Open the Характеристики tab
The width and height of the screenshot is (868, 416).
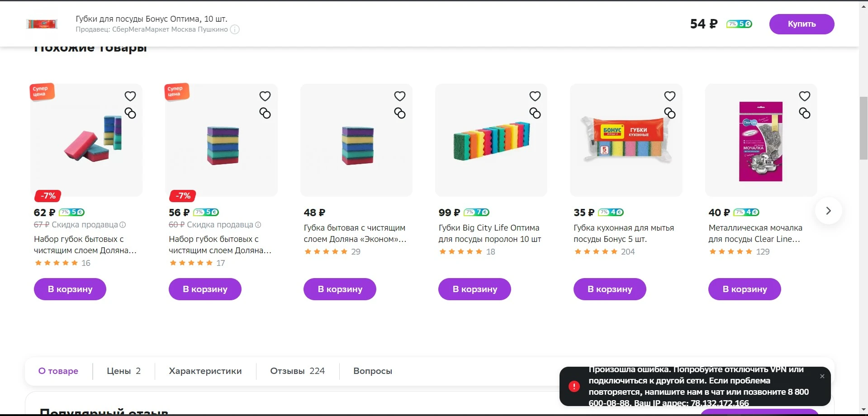[x=205, y=371]
